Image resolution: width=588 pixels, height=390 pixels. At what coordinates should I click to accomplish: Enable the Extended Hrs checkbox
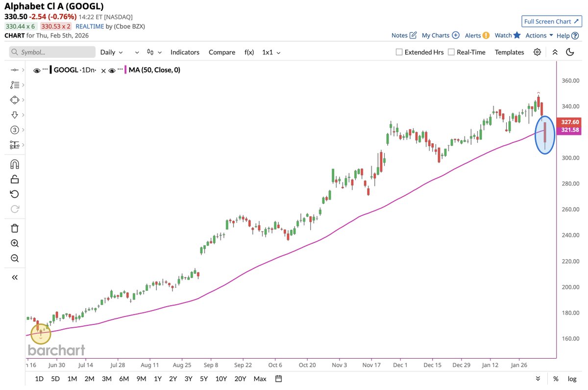[x=399, y=52]
